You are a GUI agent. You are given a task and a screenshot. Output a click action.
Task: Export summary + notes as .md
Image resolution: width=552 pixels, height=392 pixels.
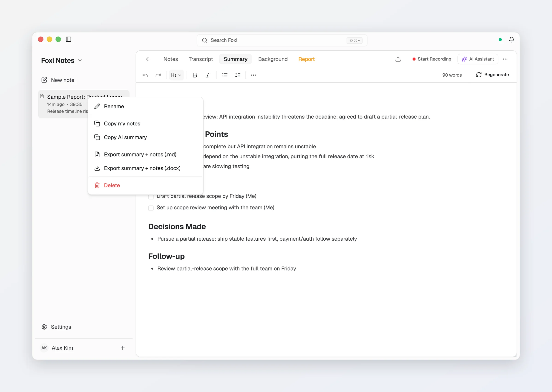point(146,155)
